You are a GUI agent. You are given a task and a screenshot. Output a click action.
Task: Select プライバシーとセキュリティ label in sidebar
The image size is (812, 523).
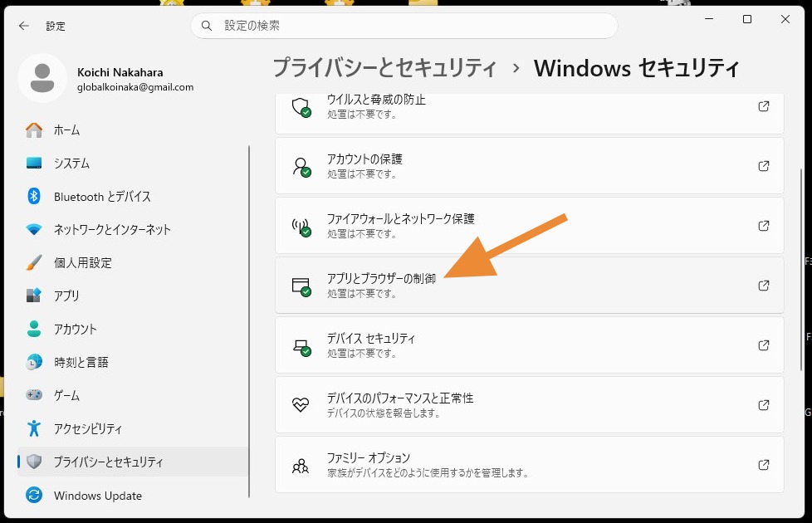pos(109,462)
